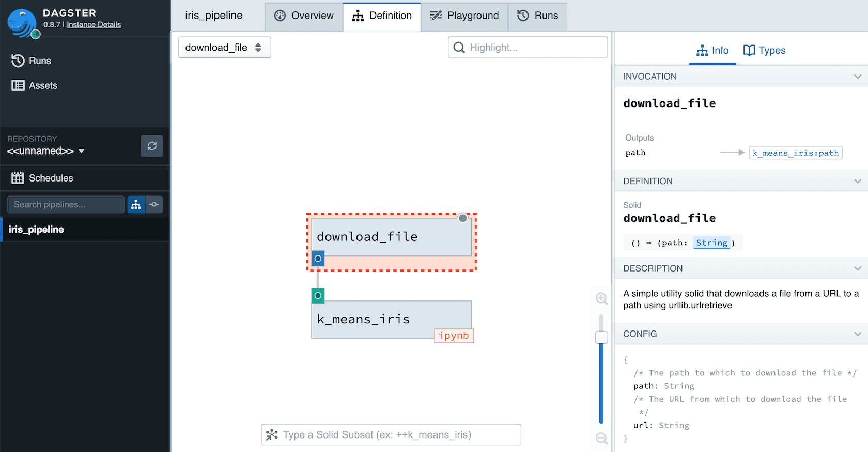Switch to pipeline list view toggle

point(136,205)
